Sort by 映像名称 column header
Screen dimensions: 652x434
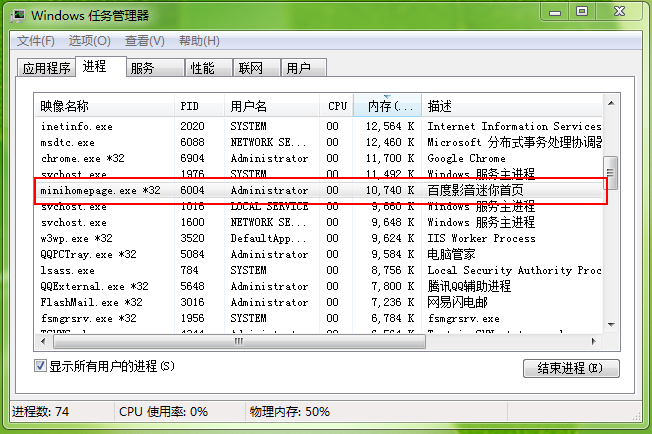(104, 106)
